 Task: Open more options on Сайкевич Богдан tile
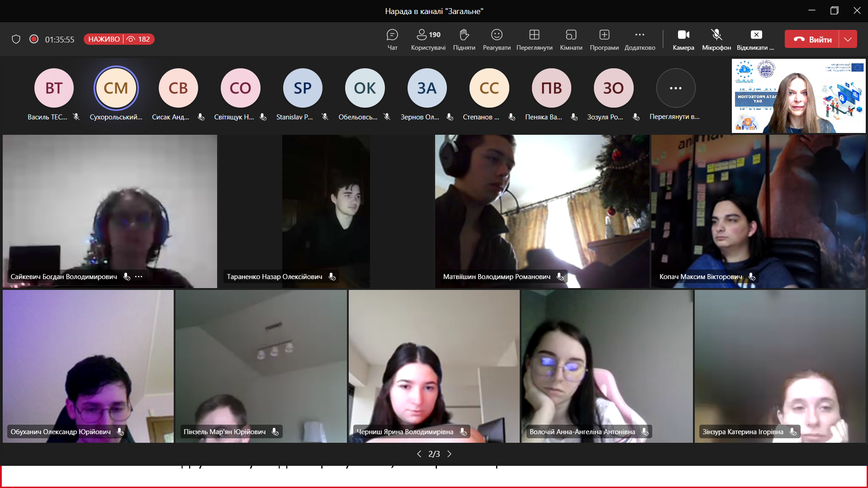[x=139, y=276]
